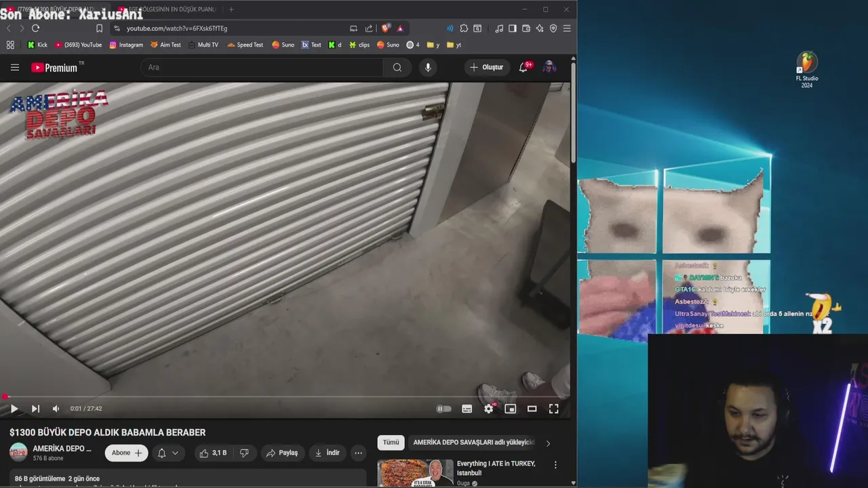
Task: Play the video
Action: point(14,409)
